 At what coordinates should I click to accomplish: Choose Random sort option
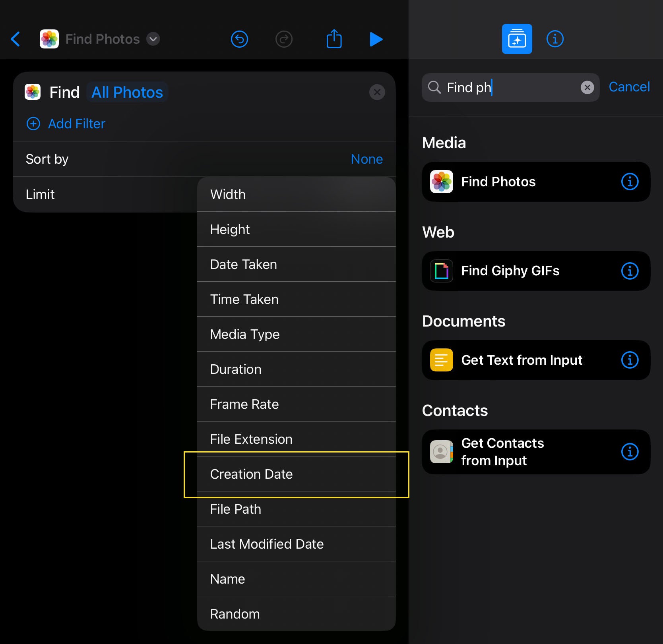296,614
